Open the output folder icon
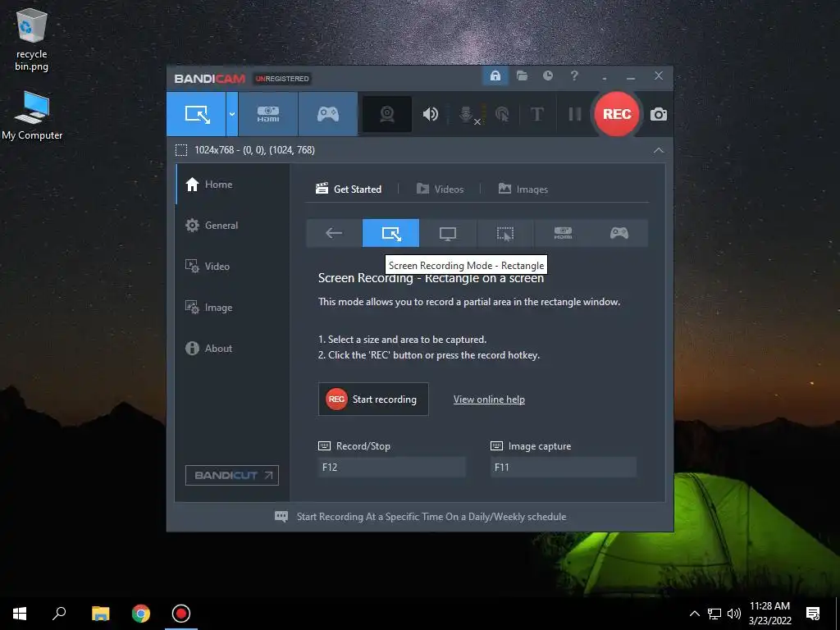The width and height of the screenshot is (840, 630). click(x=522, y=75)
